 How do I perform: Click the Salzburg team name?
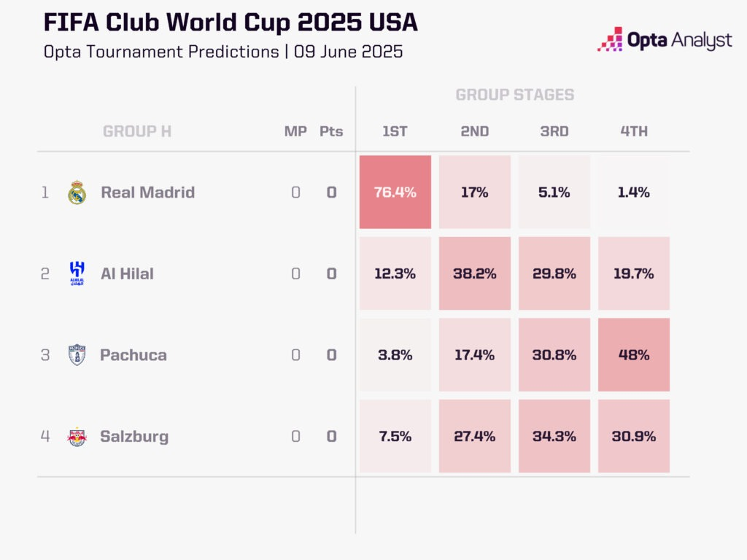pyautogui.click(x=134, y=437)
